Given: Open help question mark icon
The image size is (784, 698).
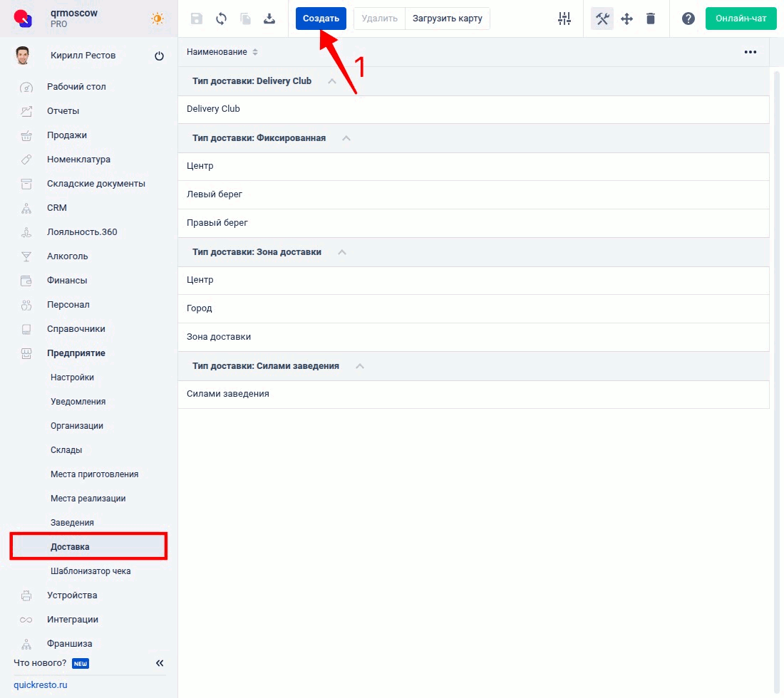Looking at the screenshot, I should pyautogui.click(x=688, y=19).
